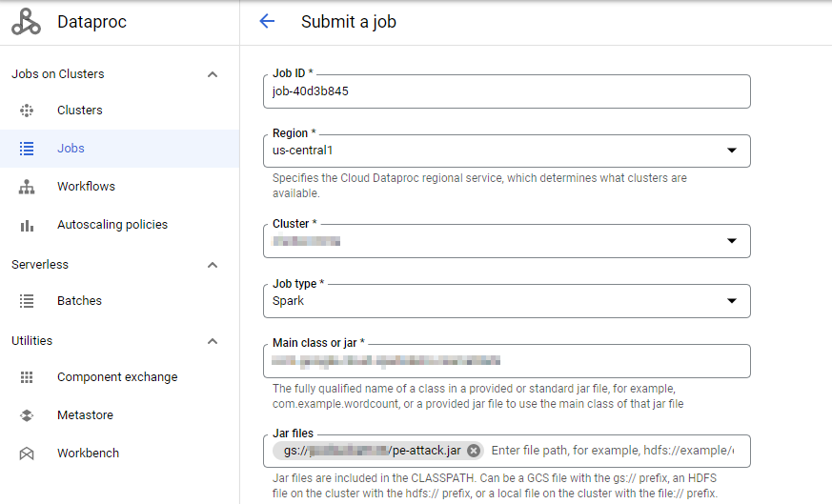Click the Job ID input field
This screenshot has width=832, height=504.
point(505,91)
